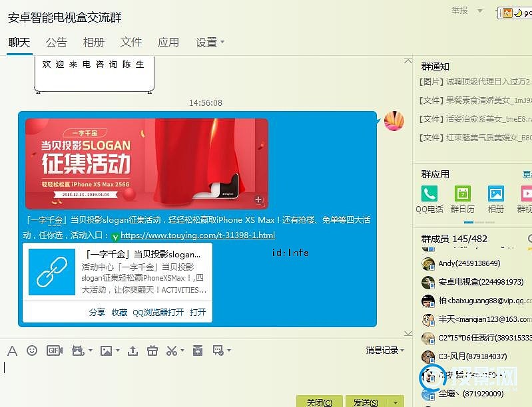Zoom the slogan banner image
The image size is (532, 407).
[146, 164]
